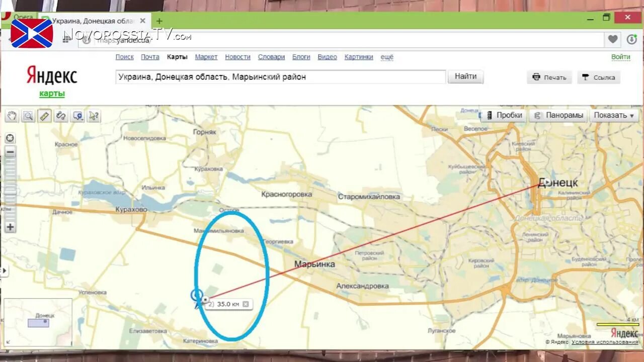Open the Блоги link
Image resolution: width=644 pixels, height=362 pixels.
click(301, 57)
